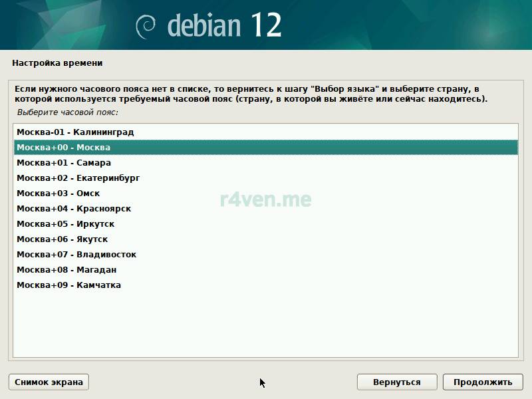Click the Debian swirl logo
The image size is (532, 399).
coord(146,26)
